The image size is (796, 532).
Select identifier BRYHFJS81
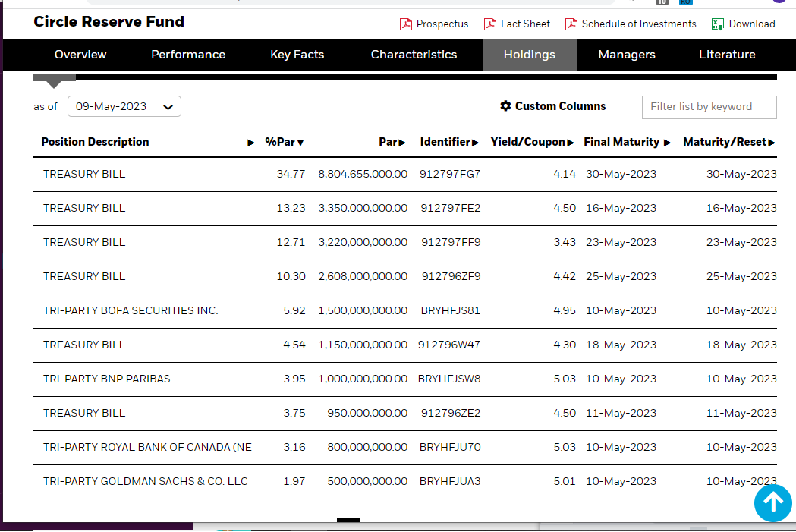(450, 310)
